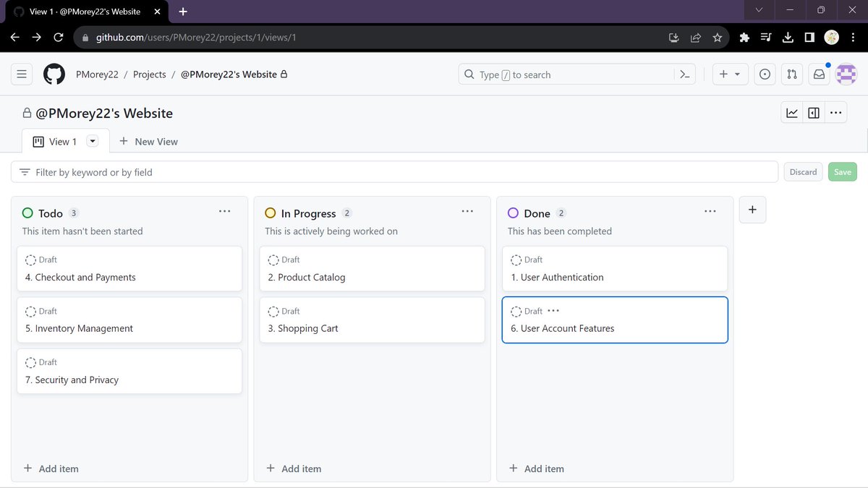Click New View tab
The width and height of the screenshot is (868, 488).
[x=148, y=142]
